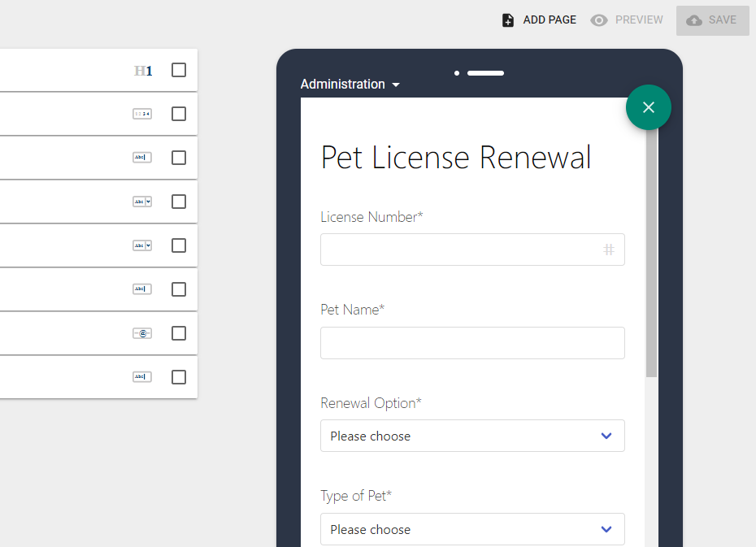
Task: Click into the Pet Name input
Action: pyautogui.click(x=472, y=343)
